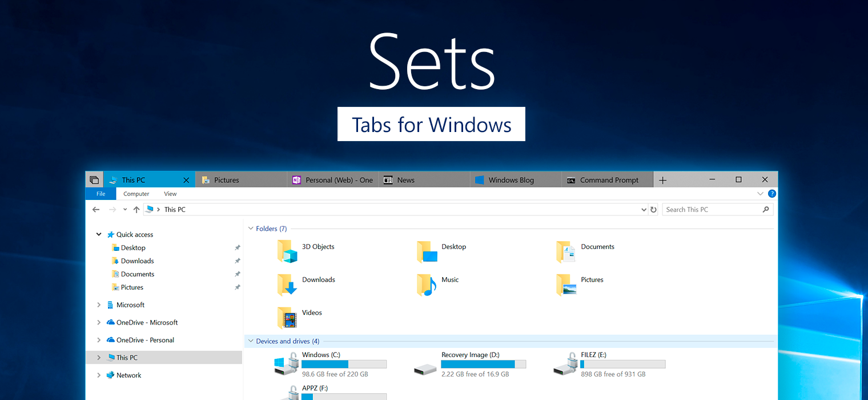Click the search magnifier icon

click(x=766, y=209)
